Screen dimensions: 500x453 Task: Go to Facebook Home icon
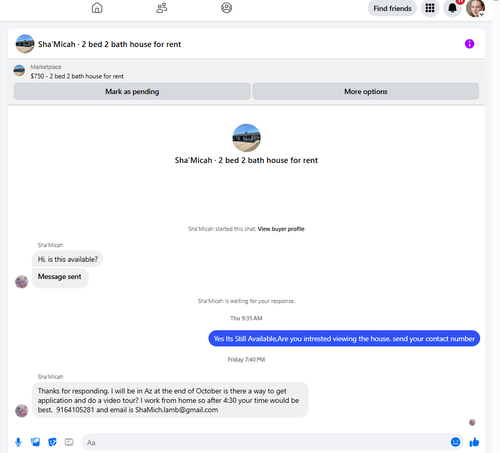coord(97,8)
